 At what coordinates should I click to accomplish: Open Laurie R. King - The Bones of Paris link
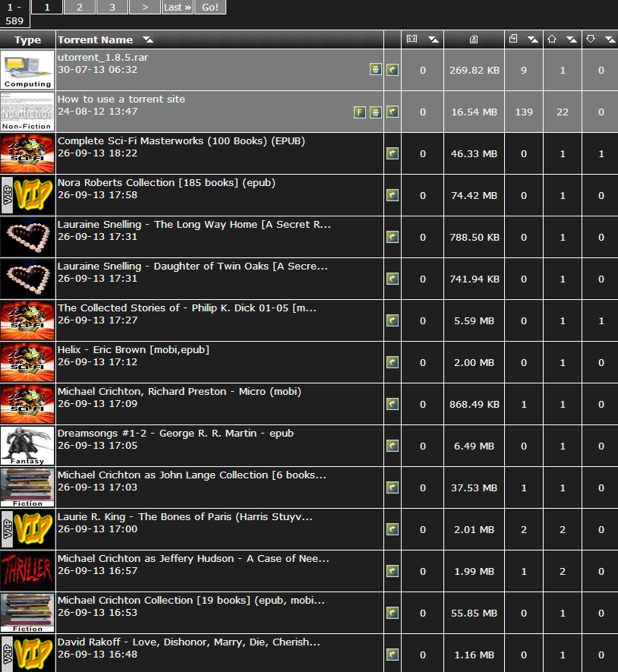(184, 517)
